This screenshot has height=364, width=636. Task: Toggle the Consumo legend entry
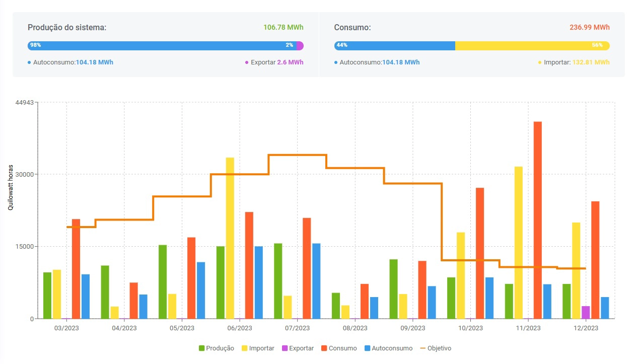[x=339, y=348]
